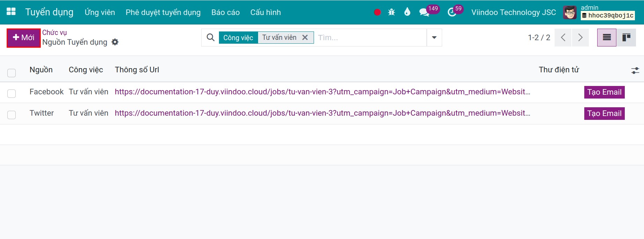Tick the Twitter row checkbox
This screenshot has height=239, width=644.
pos(12,115)
